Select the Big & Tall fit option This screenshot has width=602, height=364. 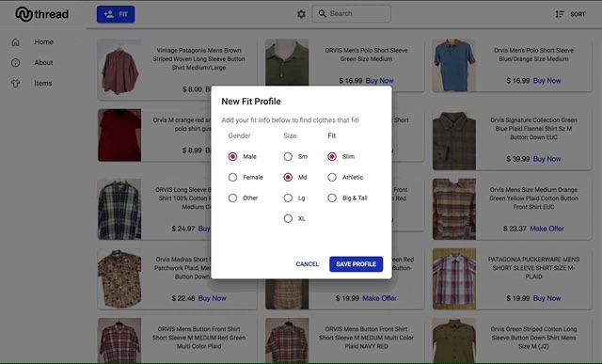tap(332, 198)
